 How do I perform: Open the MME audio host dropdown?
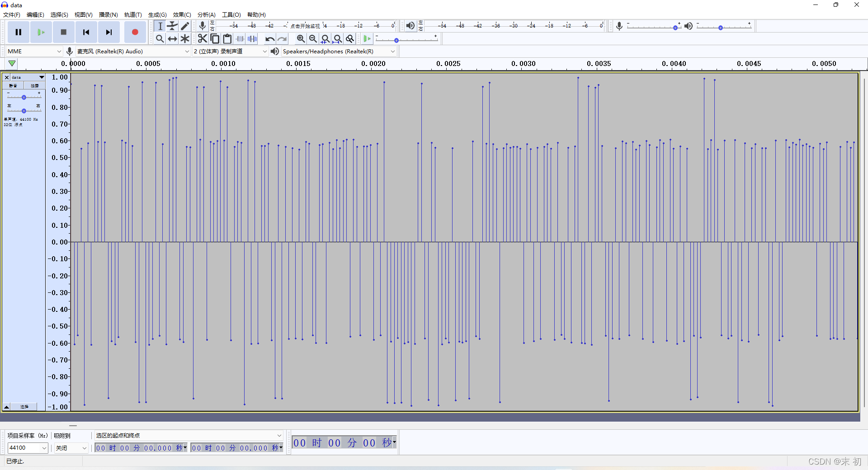(x=34, y=52)
